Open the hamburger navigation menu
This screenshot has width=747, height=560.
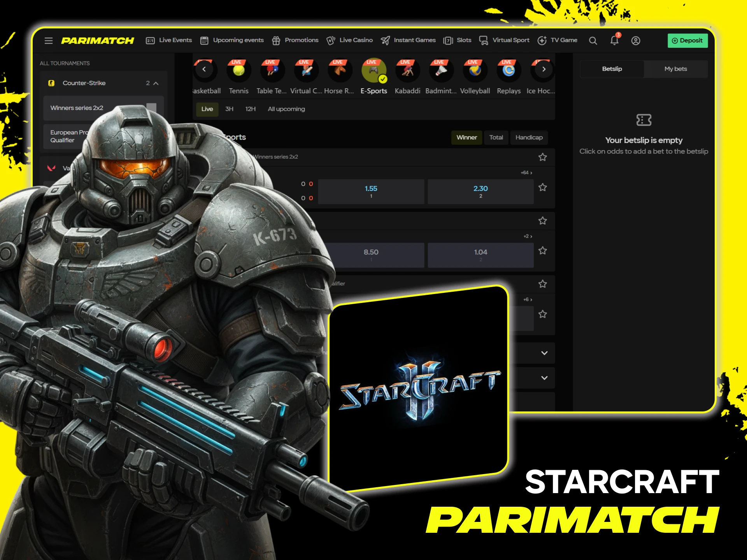point(48,40)
